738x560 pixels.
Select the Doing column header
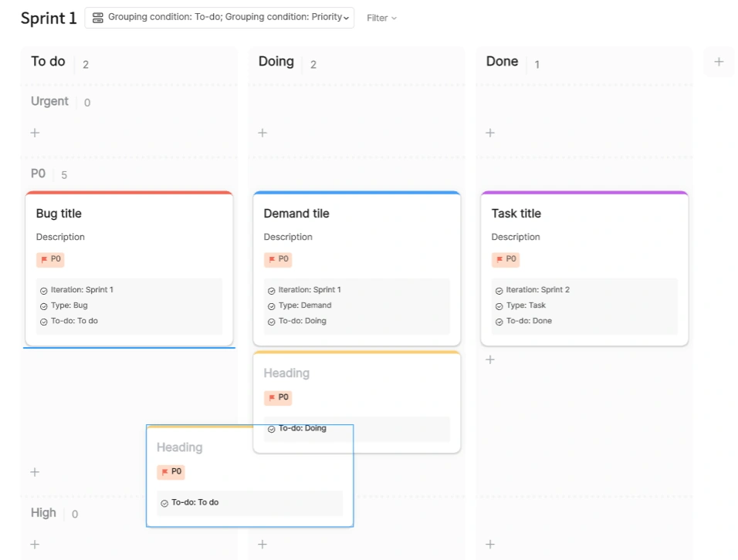click(276, 62)
